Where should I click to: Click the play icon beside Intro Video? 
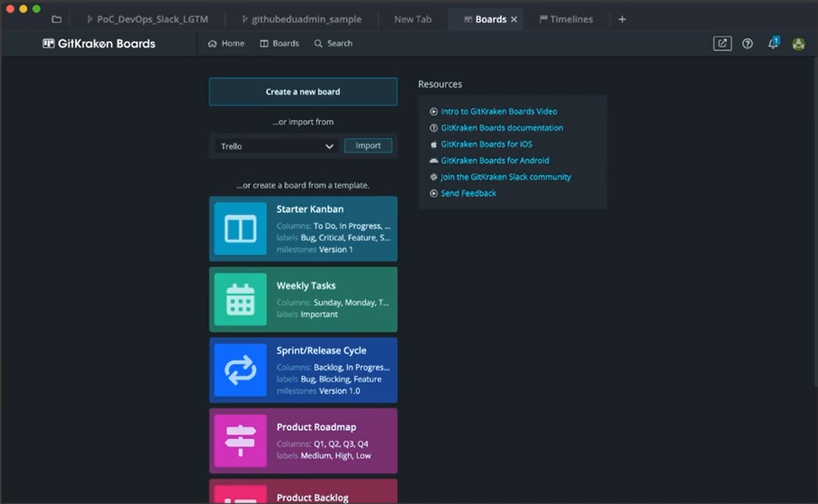tap(434, 112)
